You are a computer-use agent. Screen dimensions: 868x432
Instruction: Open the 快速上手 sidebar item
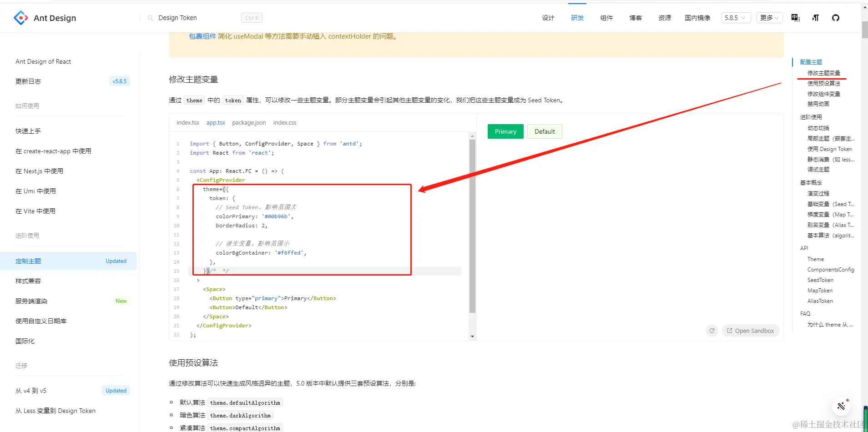click(28, 131)
